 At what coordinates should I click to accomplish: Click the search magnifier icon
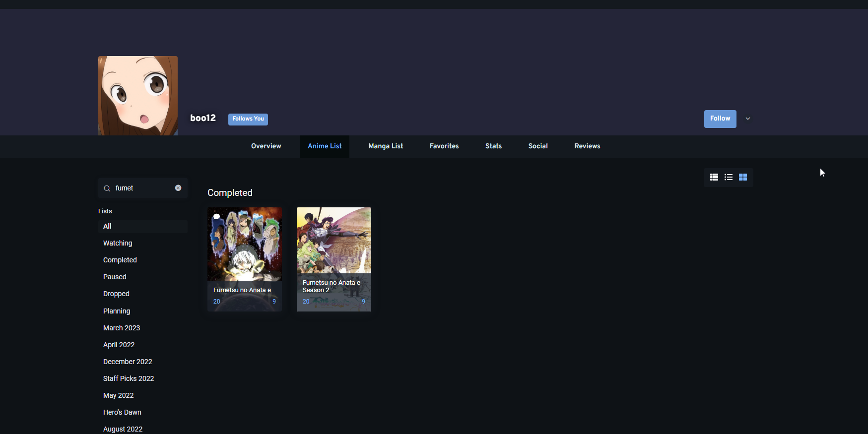pyautogui.click(x=107, y=188)
